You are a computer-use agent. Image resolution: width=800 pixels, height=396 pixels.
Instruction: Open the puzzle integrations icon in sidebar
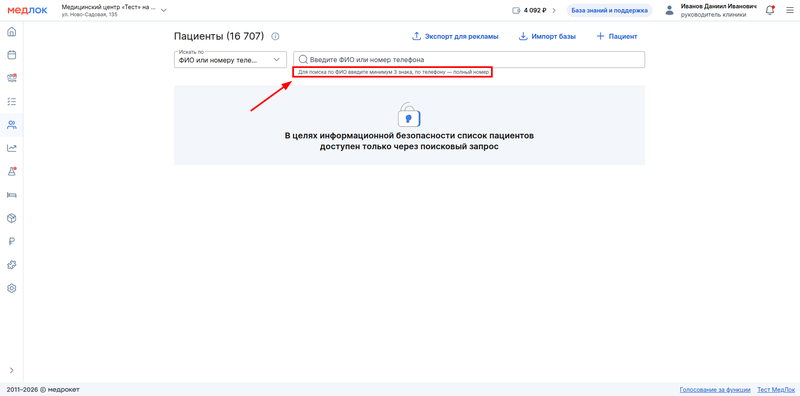click(12, 265)
